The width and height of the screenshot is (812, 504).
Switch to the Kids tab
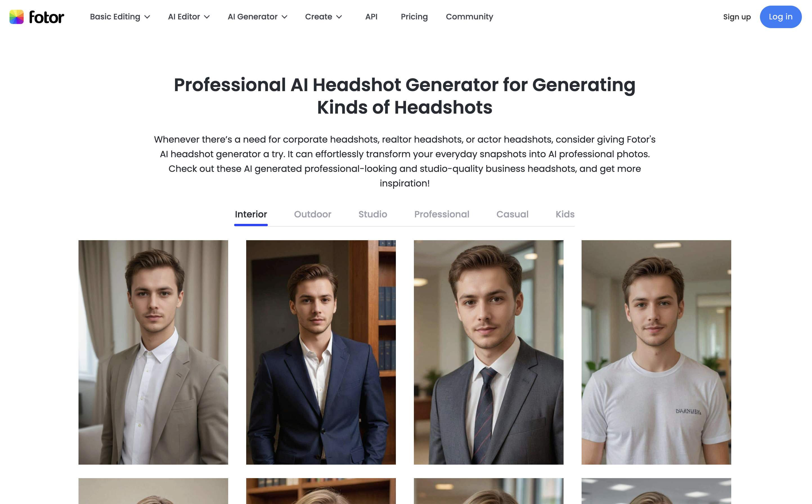pos(565,214)
